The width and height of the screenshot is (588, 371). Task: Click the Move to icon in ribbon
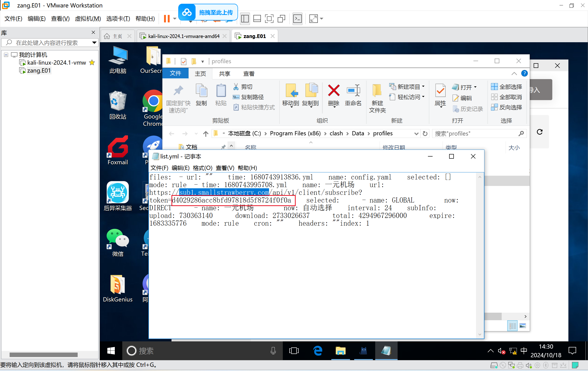pos(291,91)
